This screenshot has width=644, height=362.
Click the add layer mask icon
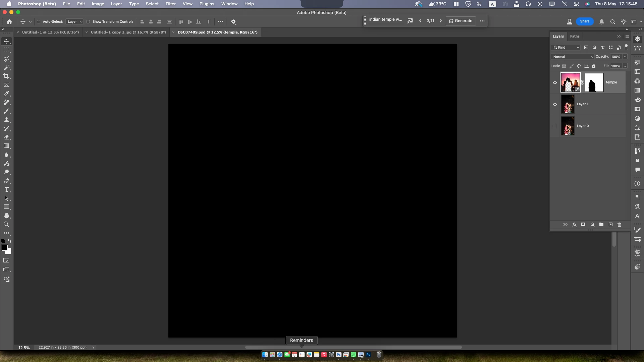pos(583,225)
